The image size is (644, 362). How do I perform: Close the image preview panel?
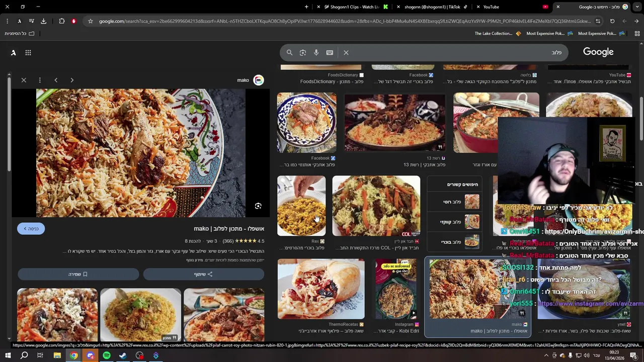(x=24, y=80)
